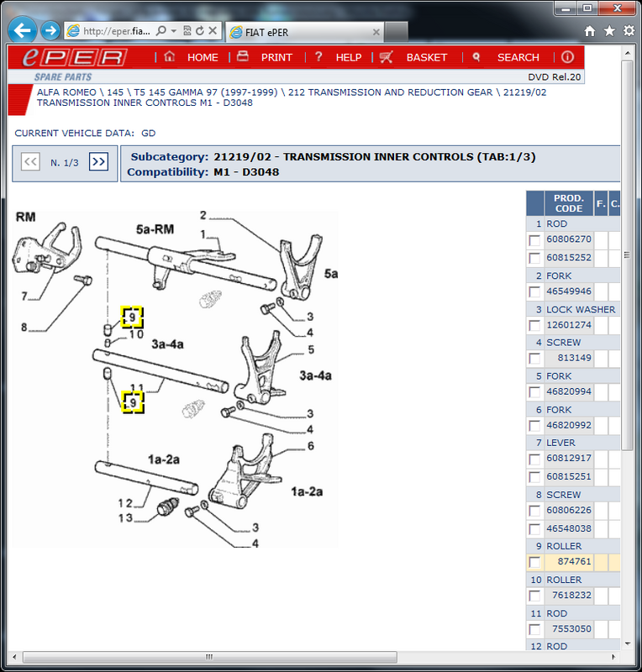The height and width of the screenshot is (672, 642).
Task: Click the vertical scrollbar thumb
Action: 627,255
